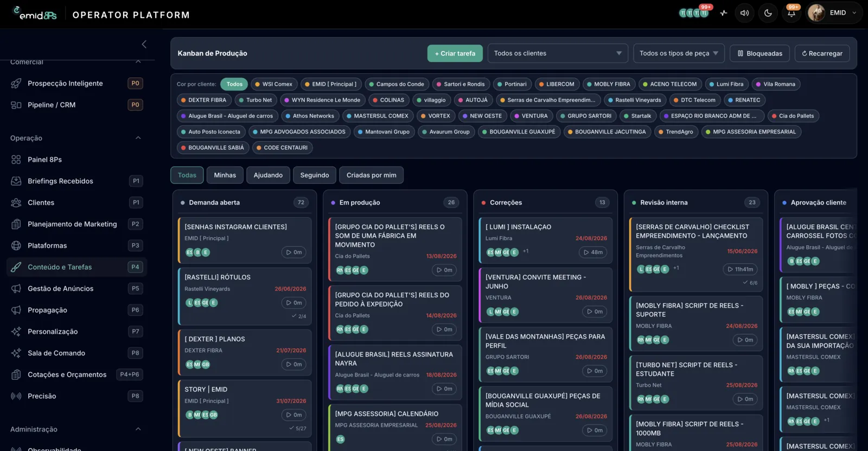This screenshot has width=868, height=451.
Task: Open Pipeline / CRM sidebar icon
Action: (16, 105)
